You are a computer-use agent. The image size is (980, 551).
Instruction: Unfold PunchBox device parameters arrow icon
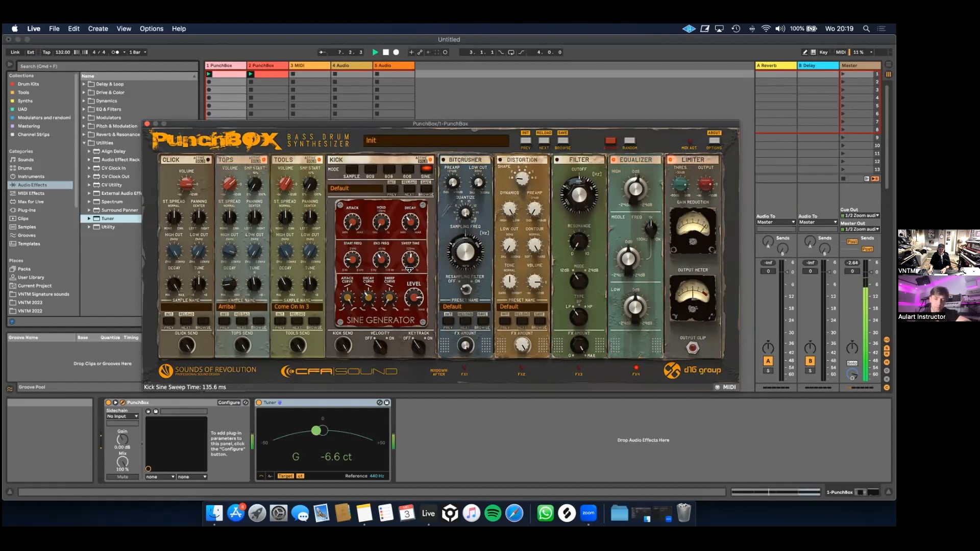coord(115,403)
